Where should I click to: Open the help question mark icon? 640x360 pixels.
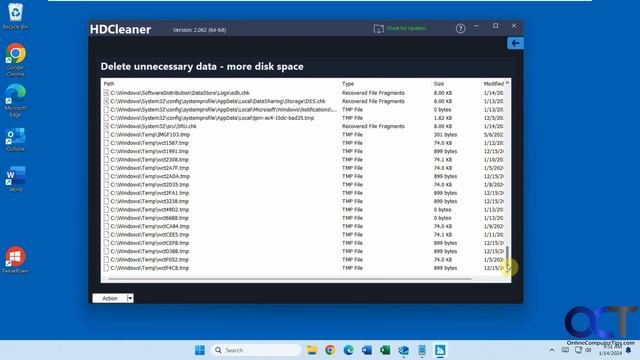(x=460, y=28)
